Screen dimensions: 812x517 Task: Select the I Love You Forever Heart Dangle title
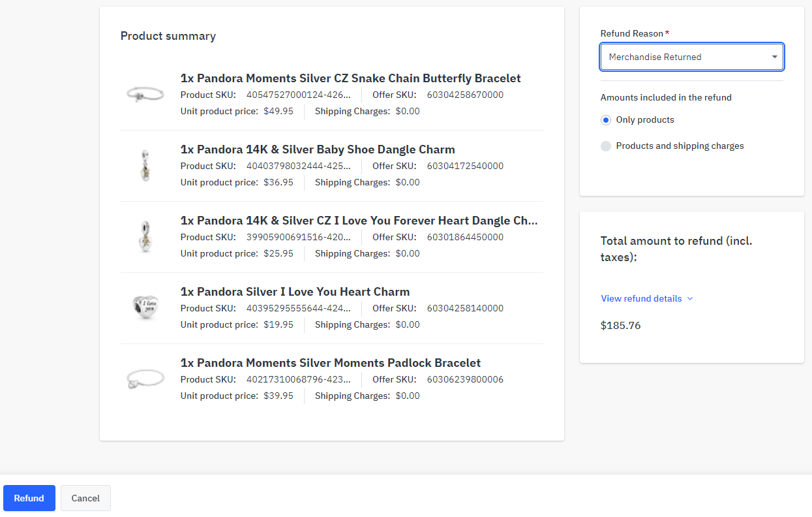[x=359, y=221]
